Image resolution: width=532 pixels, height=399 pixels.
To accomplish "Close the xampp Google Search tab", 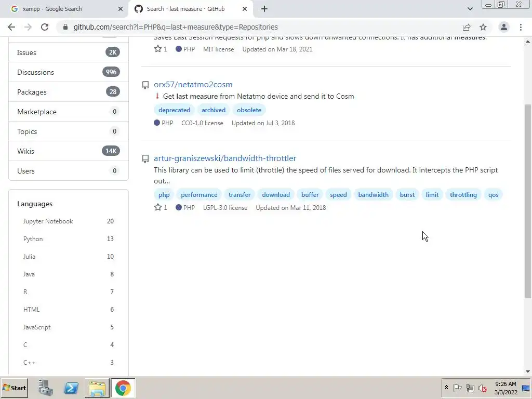I will pos(121,9).
